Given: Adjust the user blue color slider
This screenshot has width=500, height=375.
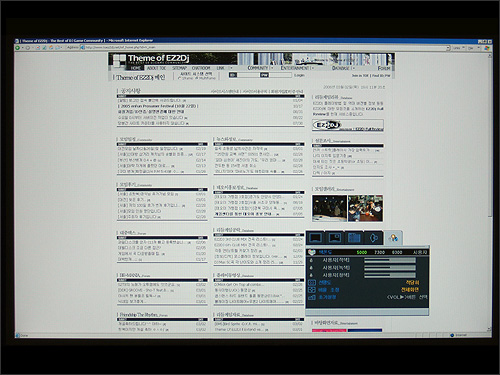Looking at the screenshot, I should click(390, 275).
